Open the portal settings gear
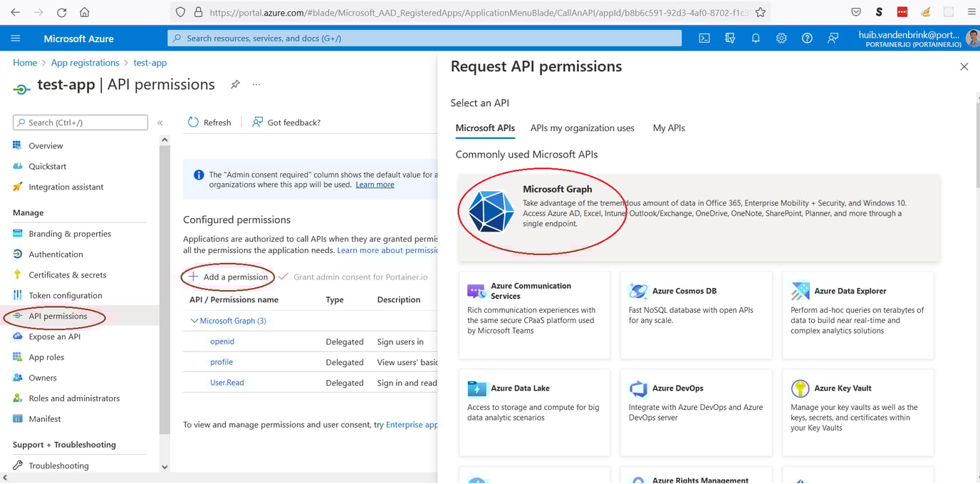The height and width of the screenshot is (484, 980). 781,38
